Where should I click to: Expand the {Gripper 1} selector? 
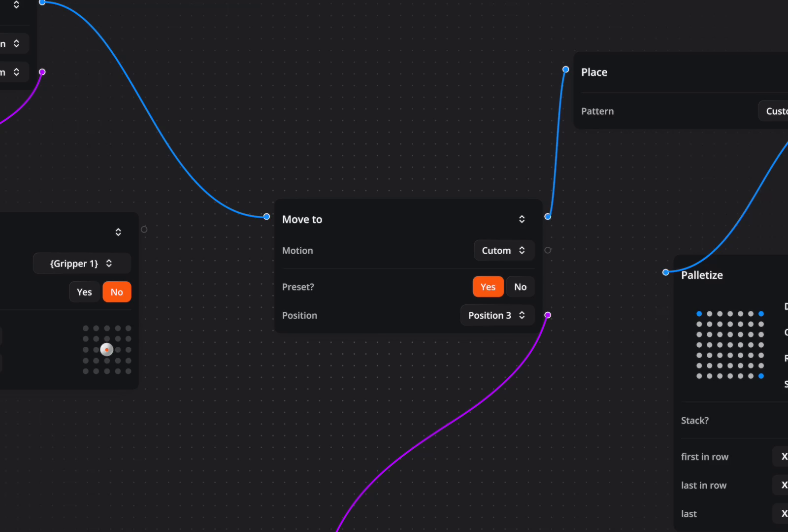82,264
